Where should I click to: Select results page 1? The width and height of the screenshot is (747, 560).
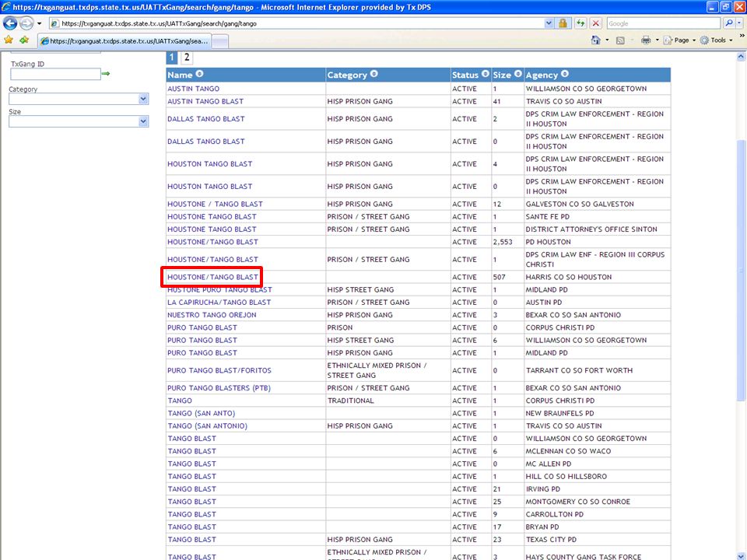click(171, 57)
